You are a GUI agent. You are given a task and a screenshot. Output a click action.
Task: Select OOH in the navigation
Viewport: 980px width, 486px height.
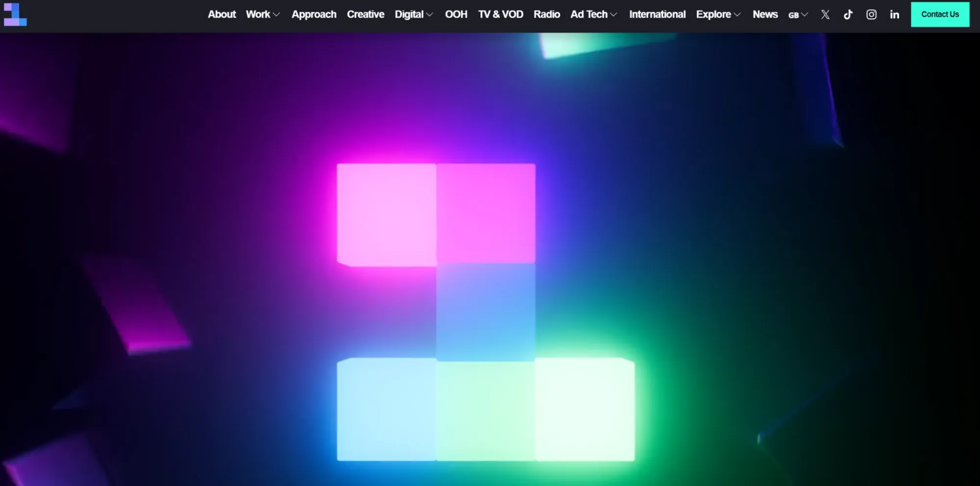coord(456,15)
